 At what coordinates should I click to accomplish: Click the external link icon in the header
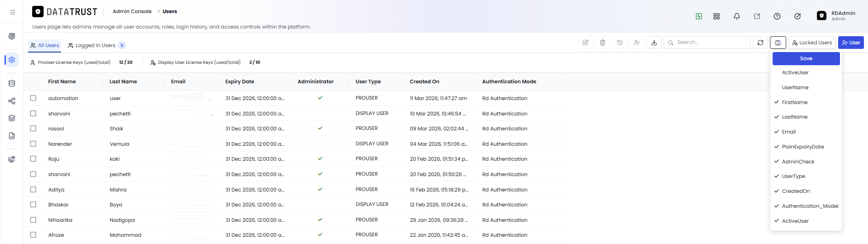click(757, 16)
